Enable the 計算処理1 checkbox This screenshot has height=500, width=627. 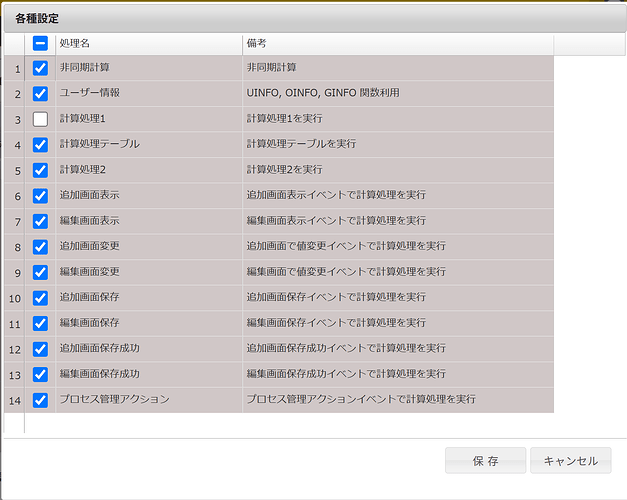tap(40, 119)
